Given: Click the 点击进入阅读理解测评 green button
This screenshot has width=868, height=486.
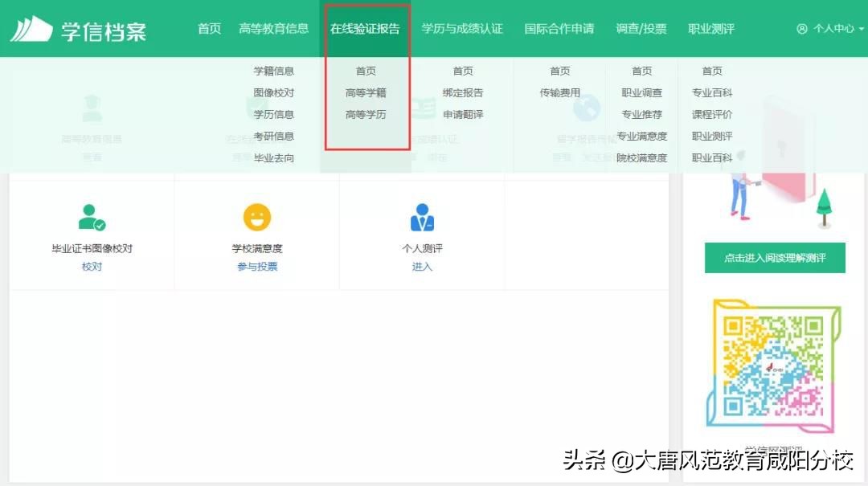Looking at the screenshot, I should (774, 258).
